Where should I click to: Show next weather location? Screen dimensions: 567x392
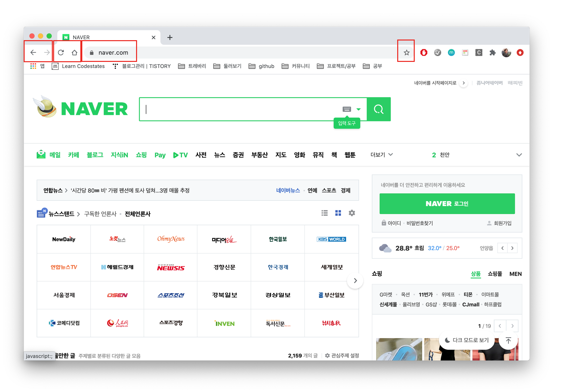(512, 248)
